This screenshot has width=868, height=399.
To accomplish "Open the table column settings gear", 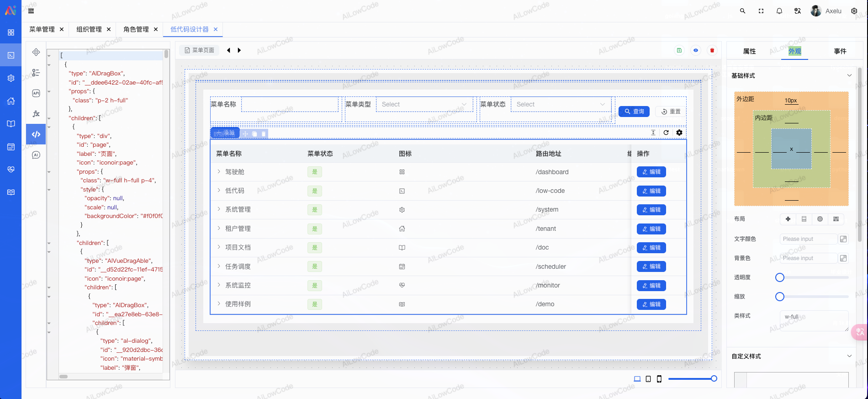I will tap(679, 133).
